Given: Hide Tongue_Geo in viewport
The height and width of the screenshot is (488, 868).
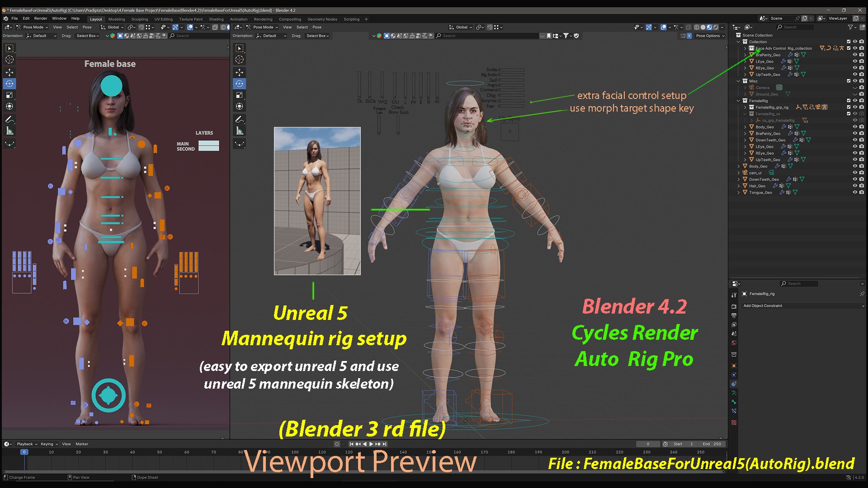Looking at the screenshot, I should pyautogui.click(x=855, y=192).
